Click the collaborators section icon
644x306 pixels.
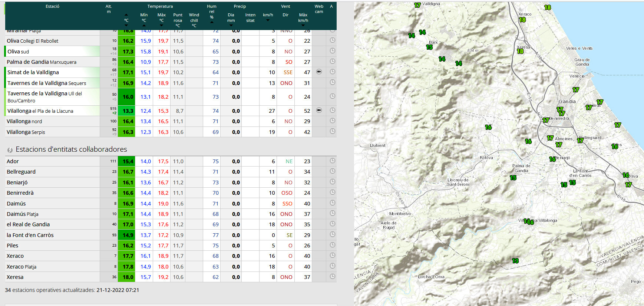(10, 150)
